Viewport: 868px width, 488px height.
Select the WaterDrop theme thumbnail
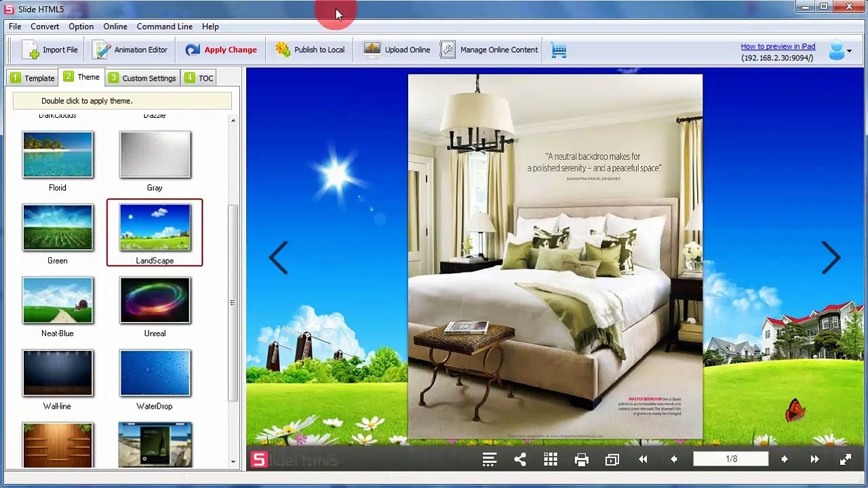(155, 373)
